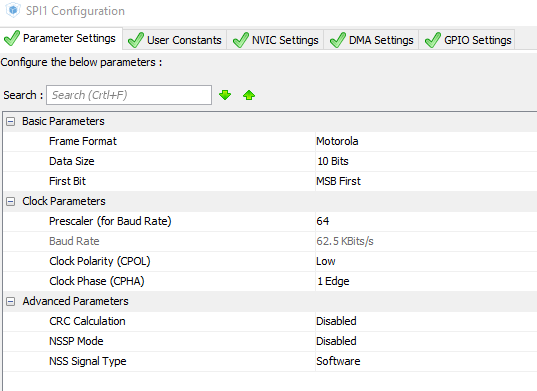Screen dimensions: 537x391
Task: Click the green checkmark beside DMA Settings
Action: (x=338, y=40)
